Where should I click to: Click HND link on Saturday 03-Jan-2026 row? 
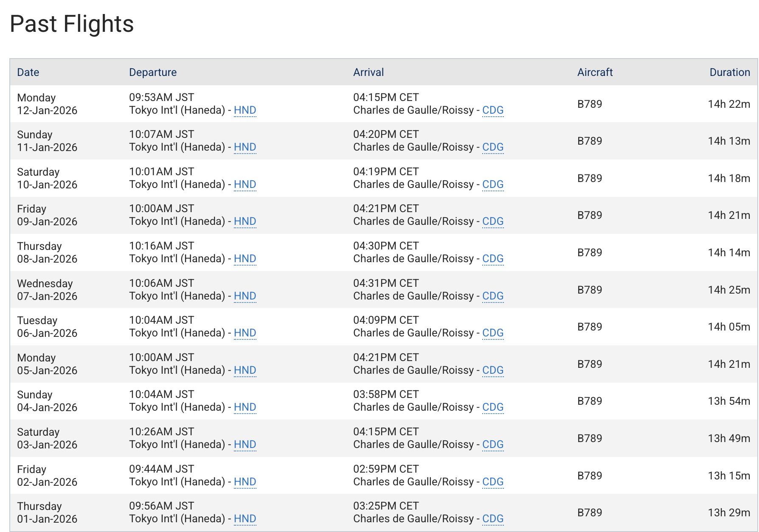(245, 445)
